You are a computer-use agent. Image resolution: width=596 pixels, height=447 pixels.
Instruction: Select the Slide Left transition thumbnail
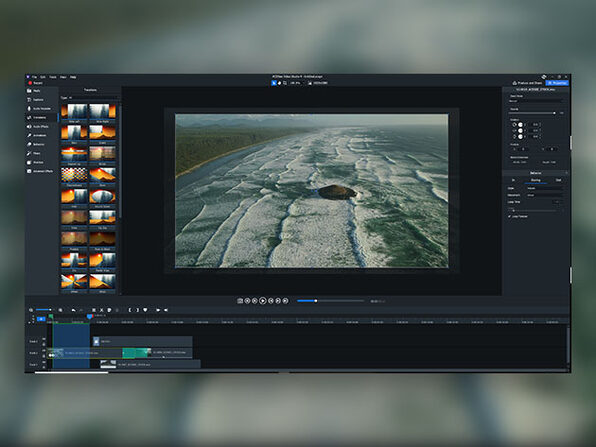[74, 113]
